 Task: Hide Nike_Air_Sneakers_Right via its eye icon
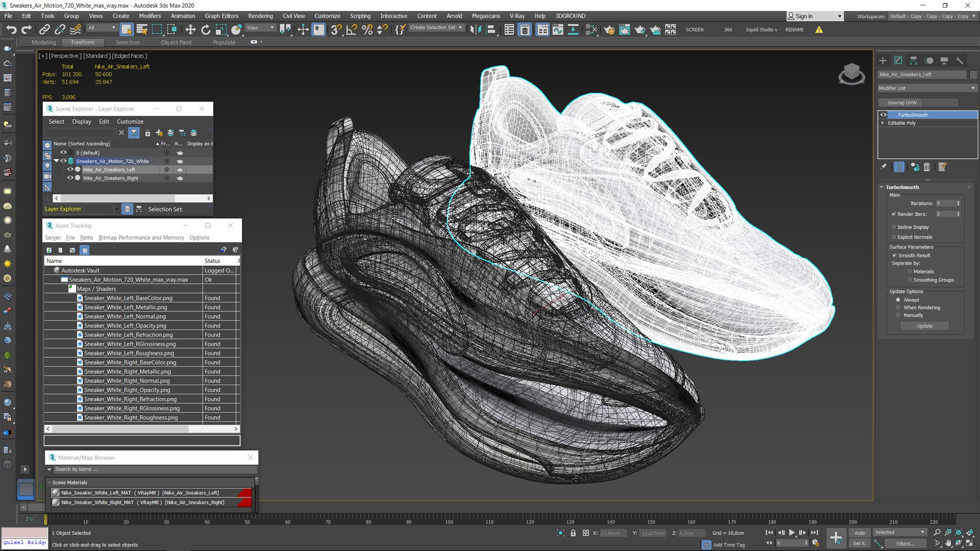click(70, 178)
